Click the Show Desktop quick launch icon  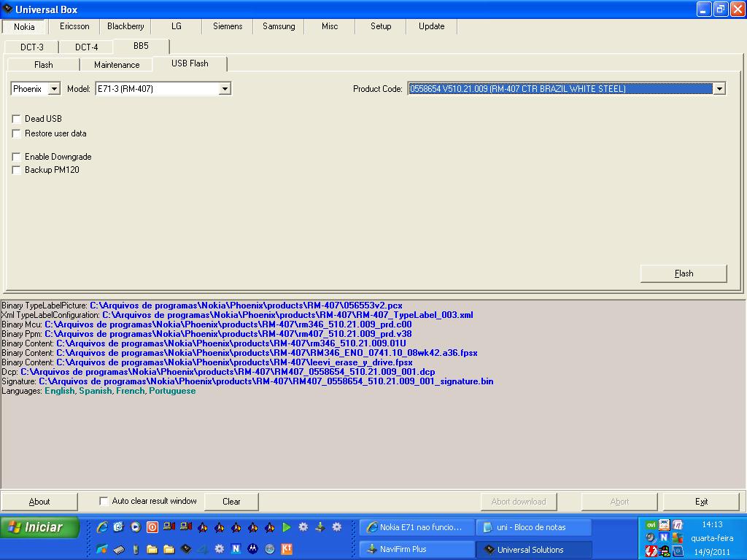click(119, 527)
